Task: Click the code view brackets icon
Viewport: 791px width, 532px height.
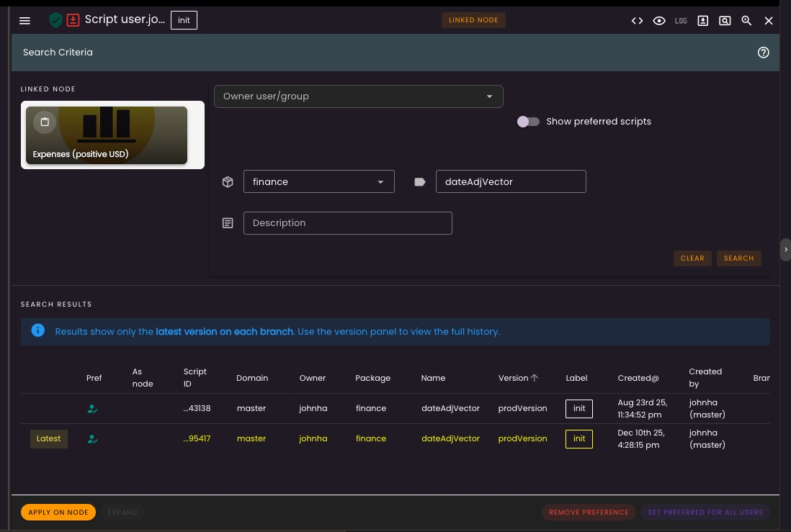Action: point(637,21)
